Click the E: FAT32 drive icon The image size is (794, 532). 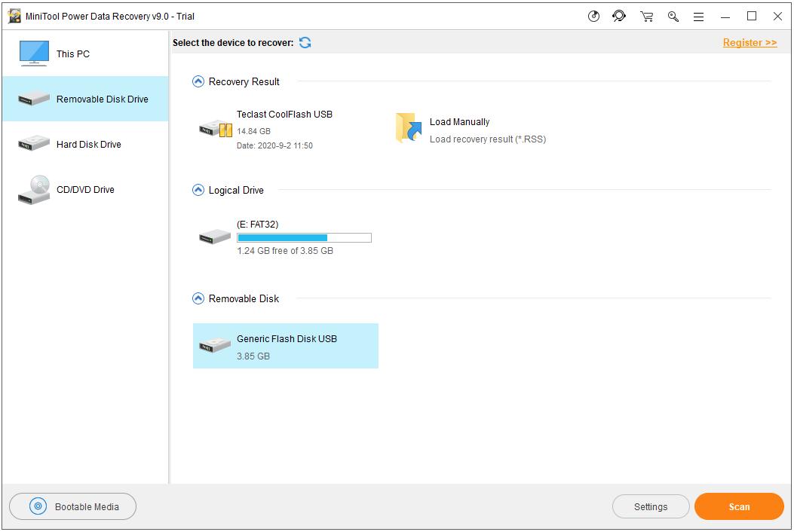[215, 237]
